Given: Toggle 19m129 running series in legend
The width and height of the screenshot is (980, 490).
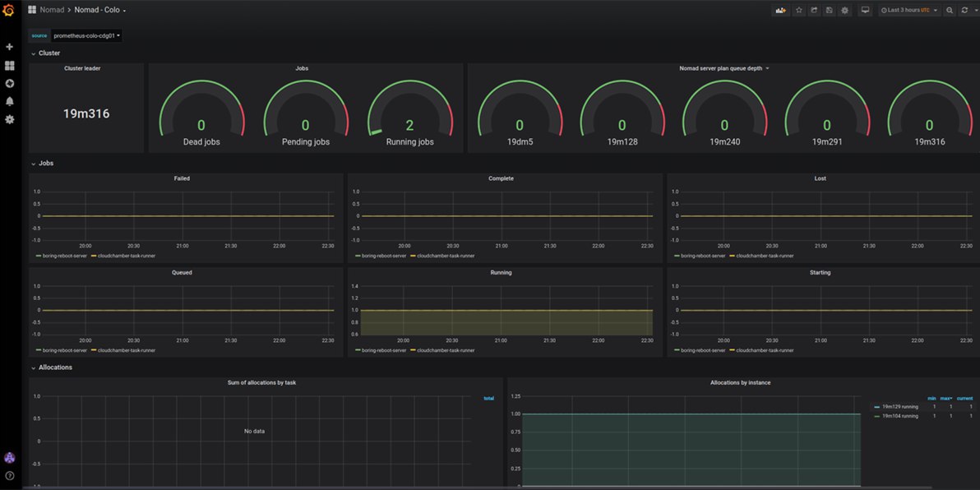Looking at the screenshot, I should [x=900, y=407].
